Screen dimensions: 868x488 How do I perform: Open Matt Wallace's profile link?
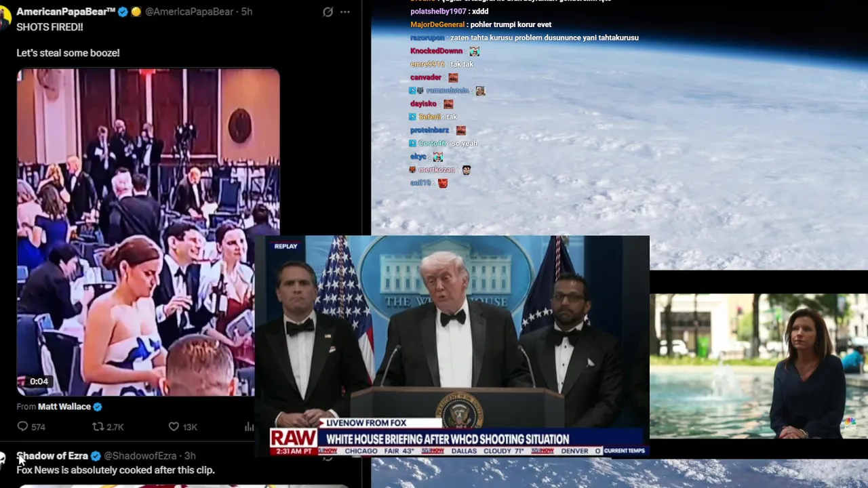coord(64,407)
